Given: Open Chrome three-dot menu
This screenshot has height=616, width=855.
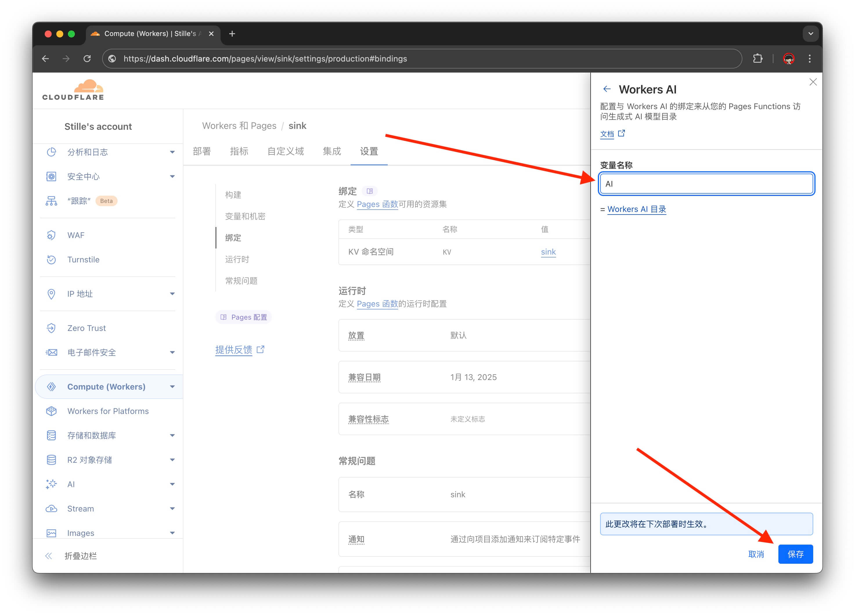Looking at the screenshot, I should point(809,59).
